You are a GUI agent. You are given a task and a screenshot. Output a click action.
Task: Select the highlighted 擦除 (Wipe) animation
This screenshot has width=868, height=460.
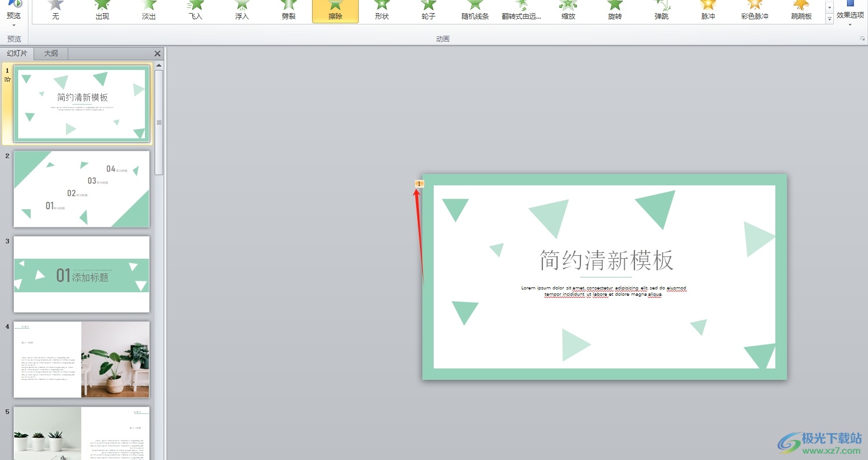335,11
